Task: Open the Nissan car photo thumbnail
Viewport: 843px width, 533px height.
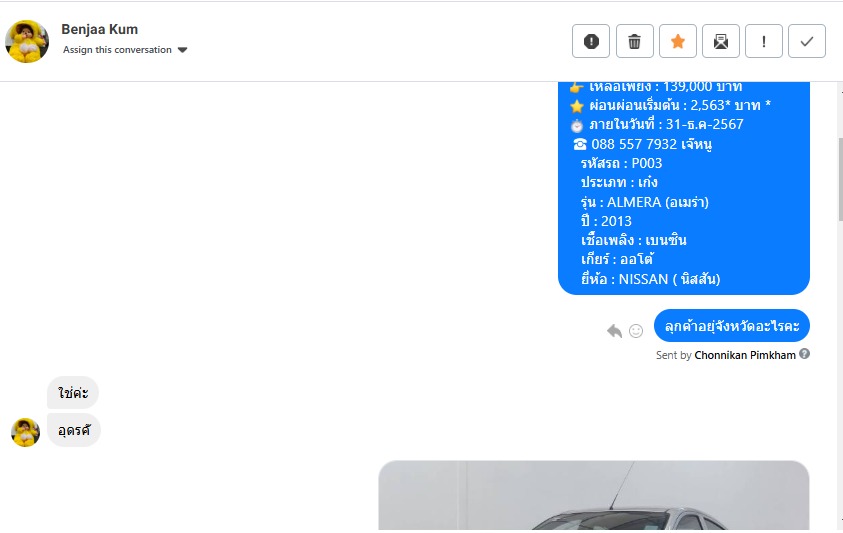Action: (594, 495)
